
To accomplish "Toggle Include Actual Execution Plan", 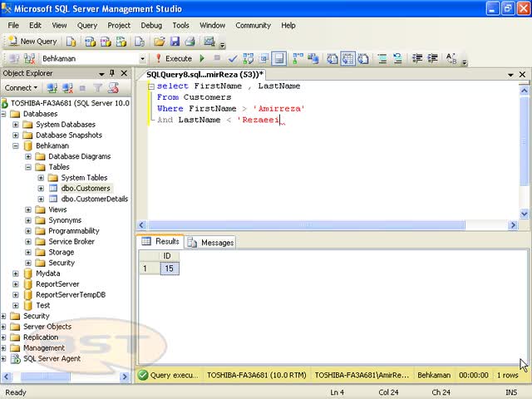I will (x=298, y=59).
